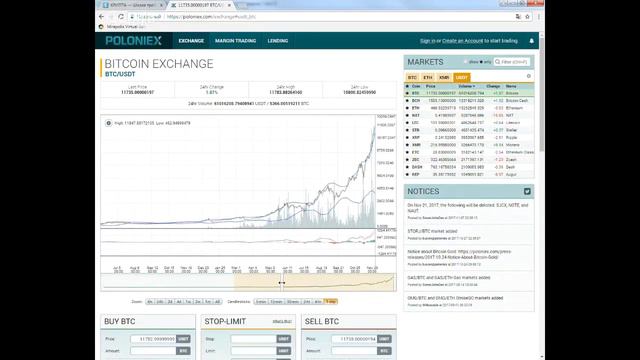Sort markets by Change column
The width and height of the screenshot is (640, 360).
pyautogui.click(x=493, y=86)
